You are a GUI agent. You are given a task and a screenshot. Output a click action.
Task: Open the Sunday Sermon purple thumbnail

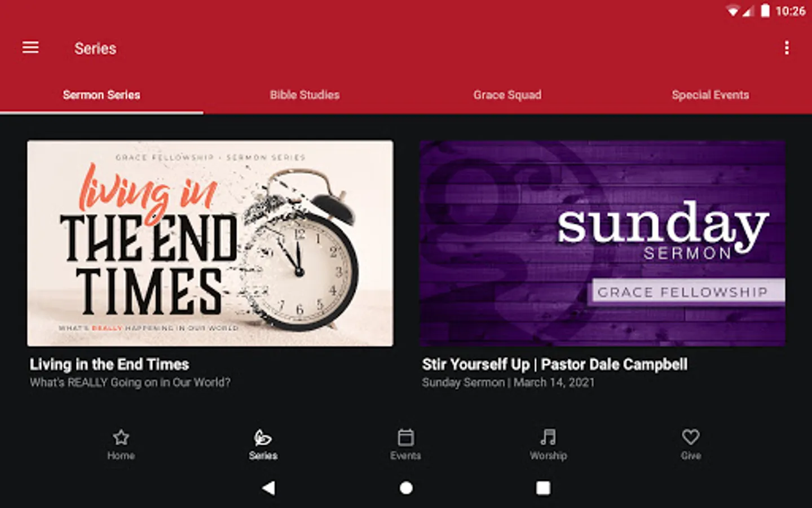602,243
